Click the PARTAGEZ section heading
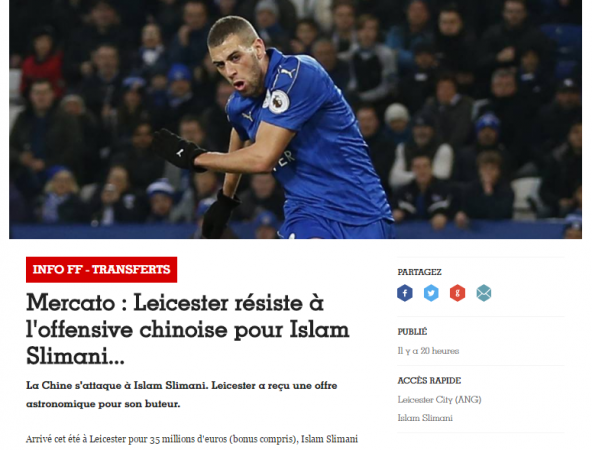The image size is (592, 450). pos(419,272)
